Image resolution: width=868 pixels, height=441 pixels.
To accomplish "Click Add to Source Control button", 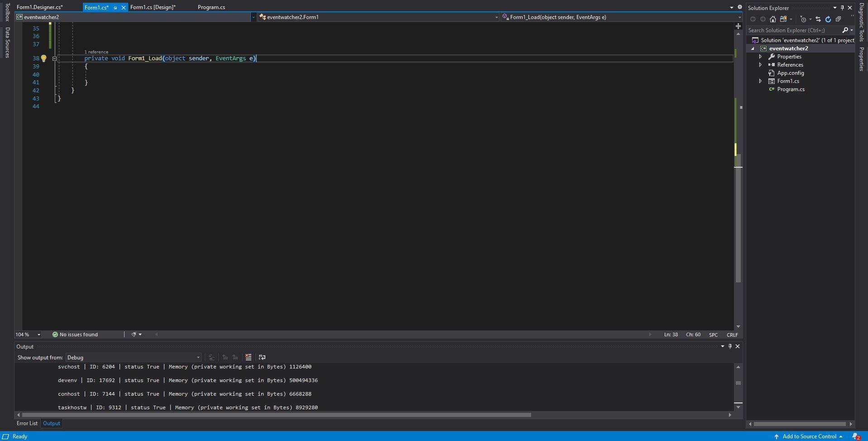I will (x=809, y=436).
